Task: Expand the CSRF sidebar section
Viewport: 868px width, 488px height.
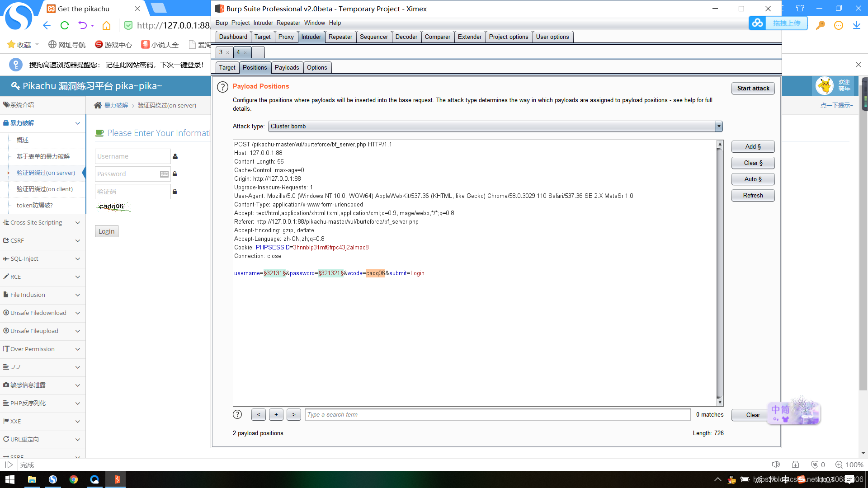Action: tap(43, 241)
